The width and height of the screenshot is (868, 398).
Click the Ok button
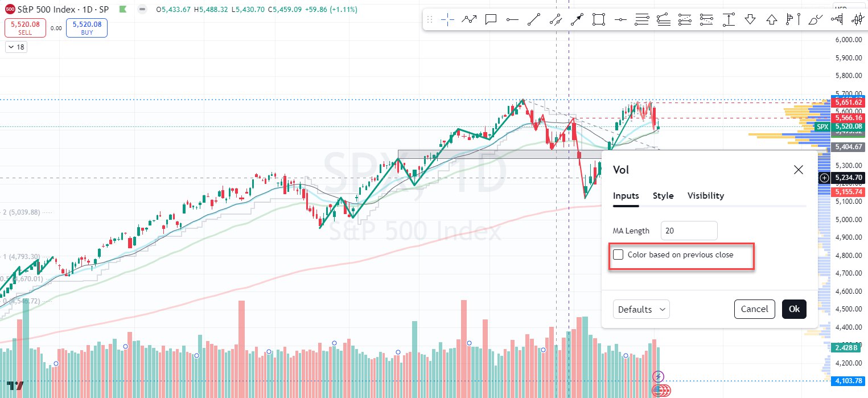coord(794,309)
